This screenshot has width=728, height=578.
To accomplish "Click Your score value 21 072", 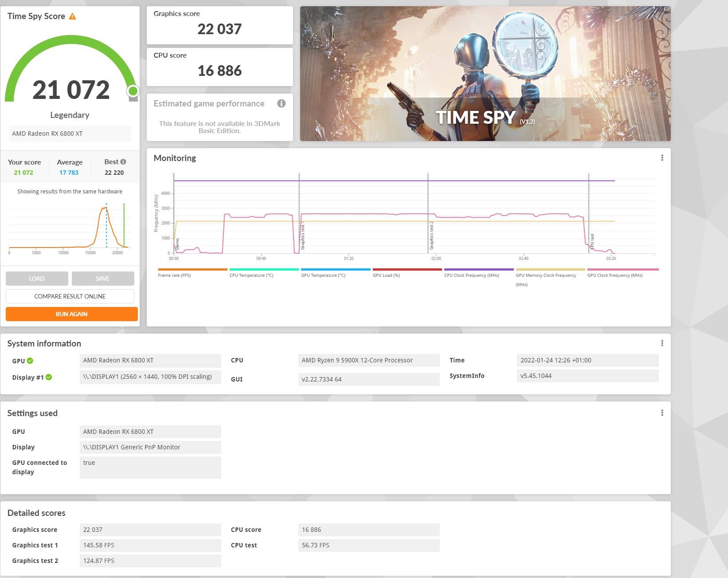I will tap(23, 173).
